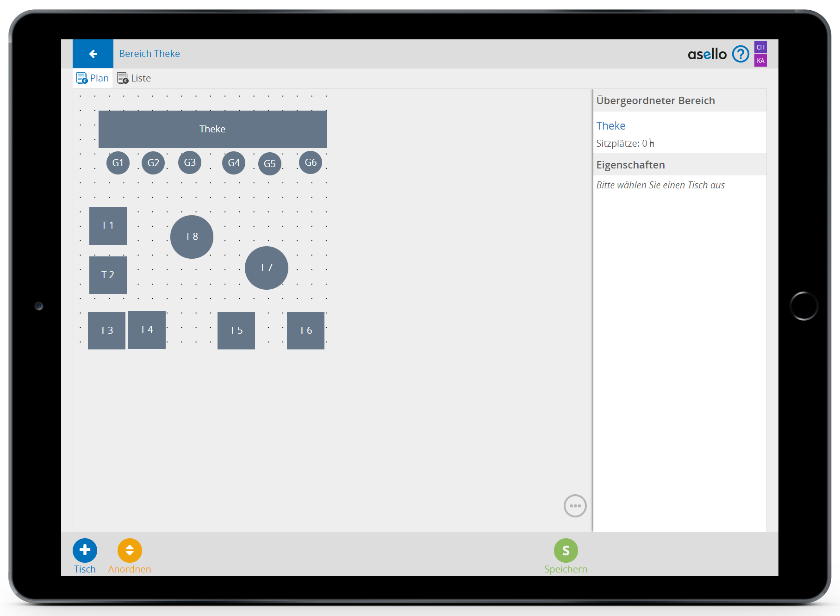The image size is (840, 616).
Task: Switch to the Liste tab
Action: point(134,78)
